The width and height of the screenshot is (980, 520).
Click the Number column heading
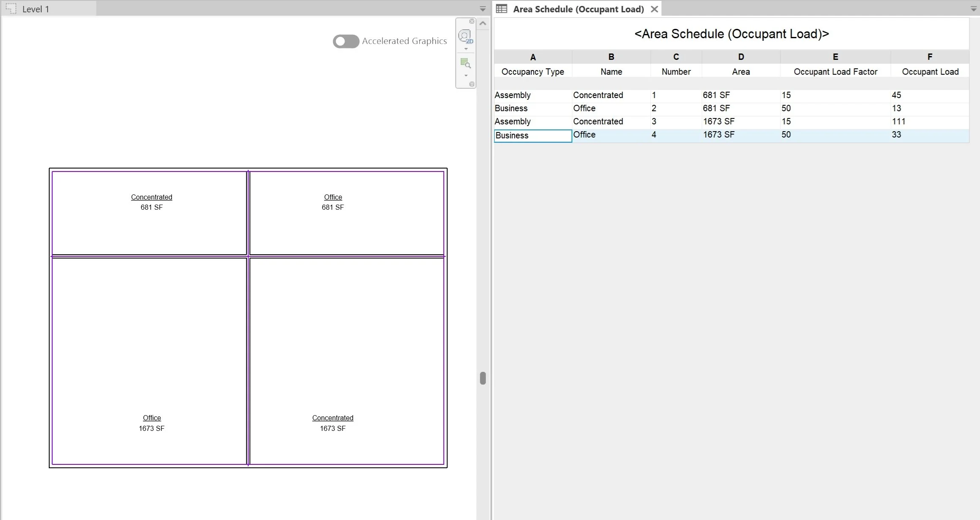pyautogui.click(x=676, y=72)
